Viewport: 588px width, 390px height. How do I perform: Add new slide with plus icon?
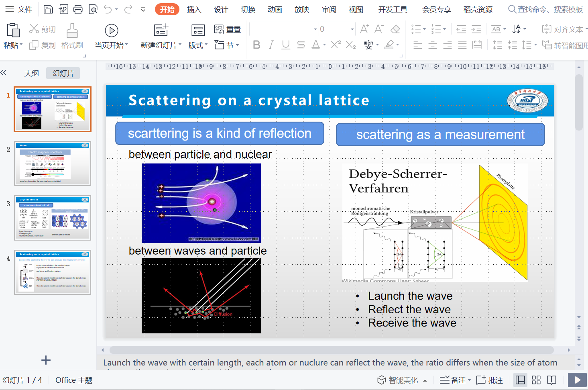(x=46, y=360)
